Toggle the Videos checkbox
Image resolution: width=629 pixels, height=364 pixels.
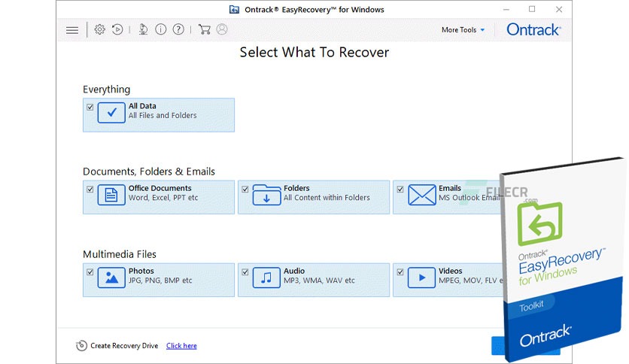(x=400, y=271)
